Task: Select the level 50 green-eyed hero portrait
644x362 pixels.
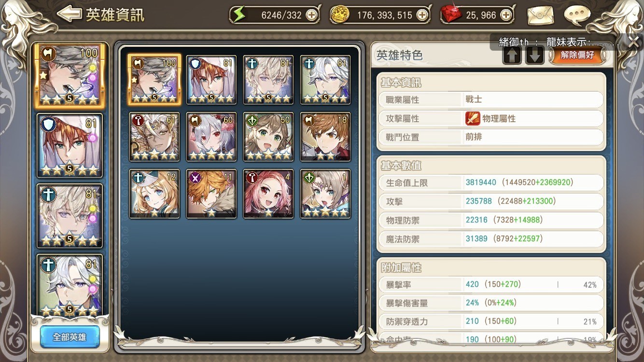Action: 268,137
